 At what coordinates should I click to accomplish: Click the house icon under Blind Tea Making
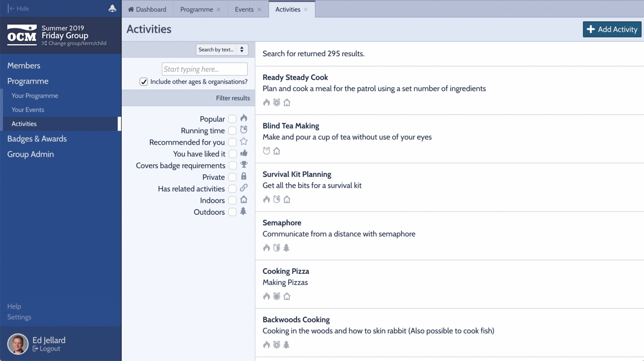[277, 151]
